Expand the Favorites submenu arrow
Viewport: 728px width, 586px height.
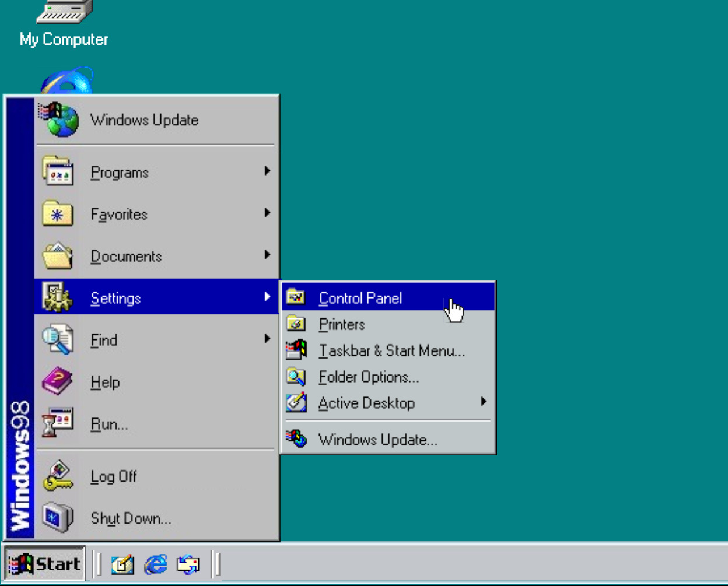(267, 213)
